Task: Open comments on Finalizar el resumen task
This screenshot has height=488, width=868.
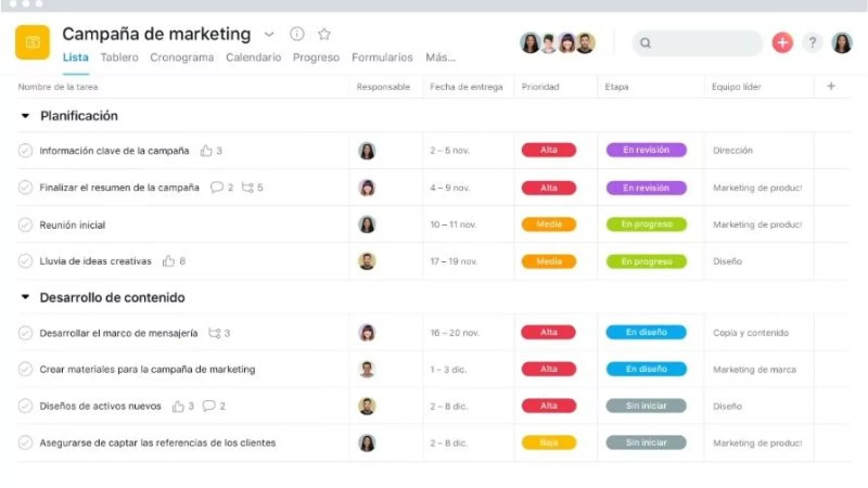Action: pyautogui.click(x=216, y=188)
